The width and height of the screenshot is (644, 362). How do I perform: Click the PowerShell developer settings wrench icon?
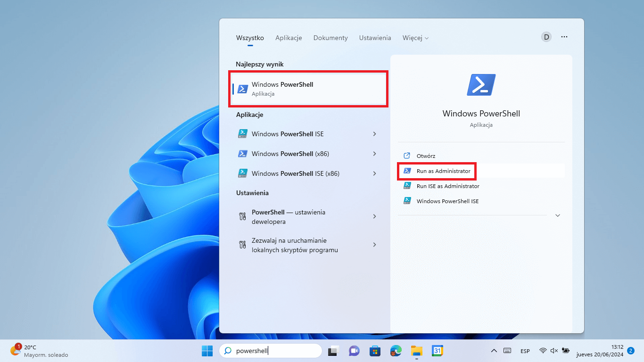coord(243,217)
